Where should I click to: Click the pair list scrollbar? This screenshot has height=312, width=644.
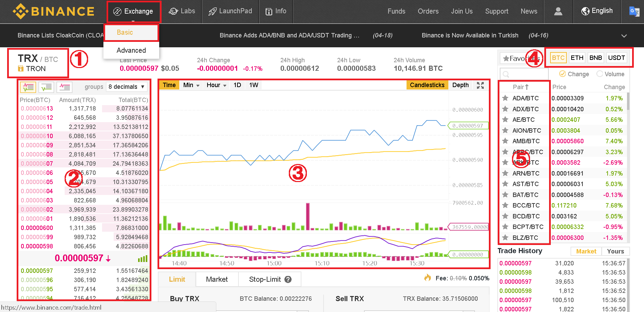pyautogui.click(x=628, y=101)
